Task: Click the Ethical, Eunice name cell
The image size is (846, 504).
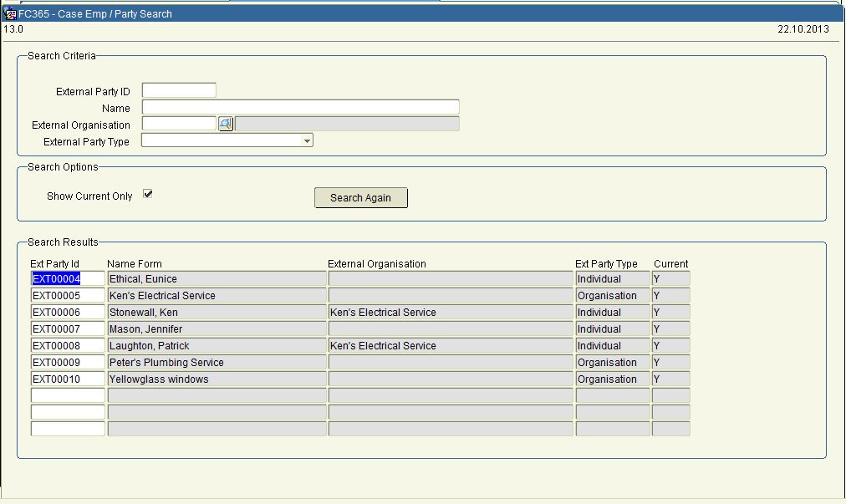Action: point(217,279)
